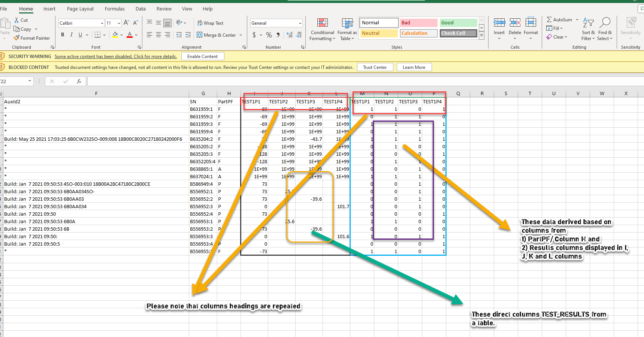The image size is (644, 337).
Task: Click the Delete cells icon
Action: coord(515,23)
